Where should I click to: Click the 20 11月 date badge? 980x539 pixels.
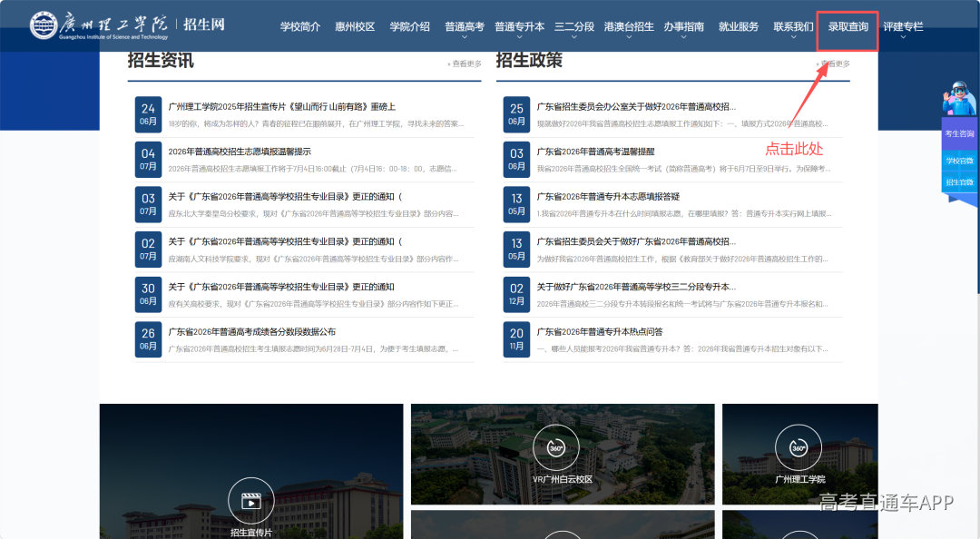516,339
